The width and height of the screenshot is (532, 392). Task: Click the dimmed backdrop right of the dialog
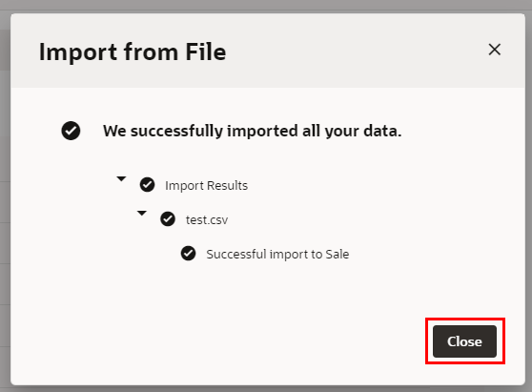click(x=528, y=204)
